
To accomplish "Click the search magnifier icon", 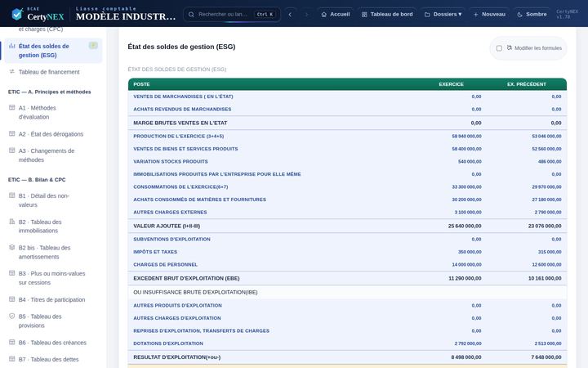I will (191, 14).
